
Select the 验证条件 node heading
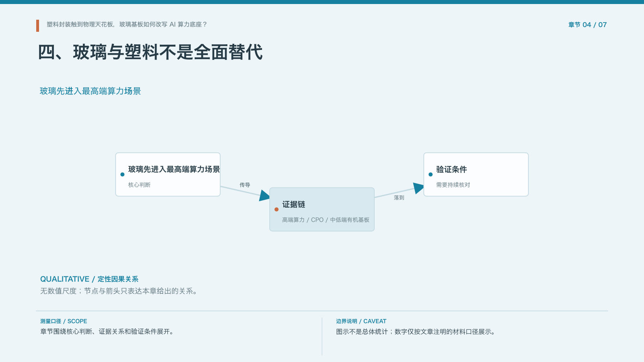pyautogui.click(x=451, y=169)
